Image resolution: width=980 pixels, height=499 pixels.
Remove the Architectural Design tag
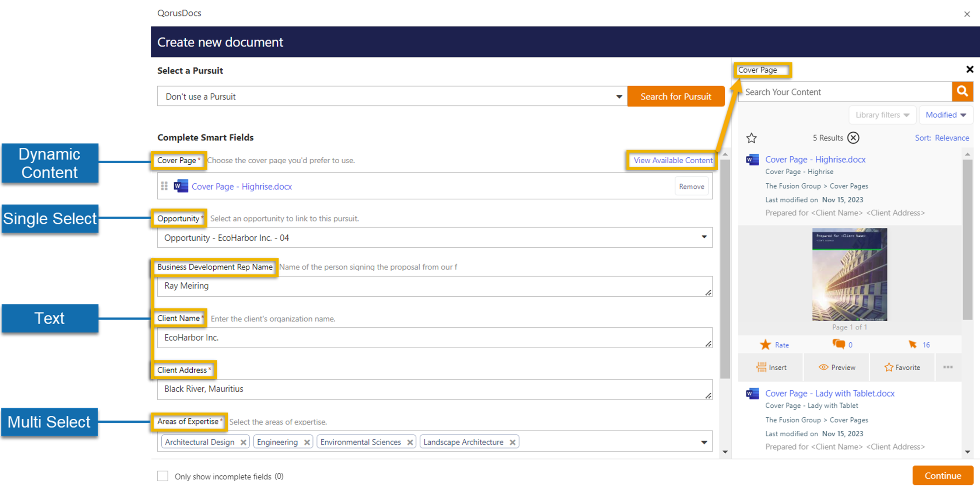pyautogui.click(x=244, y=442)
